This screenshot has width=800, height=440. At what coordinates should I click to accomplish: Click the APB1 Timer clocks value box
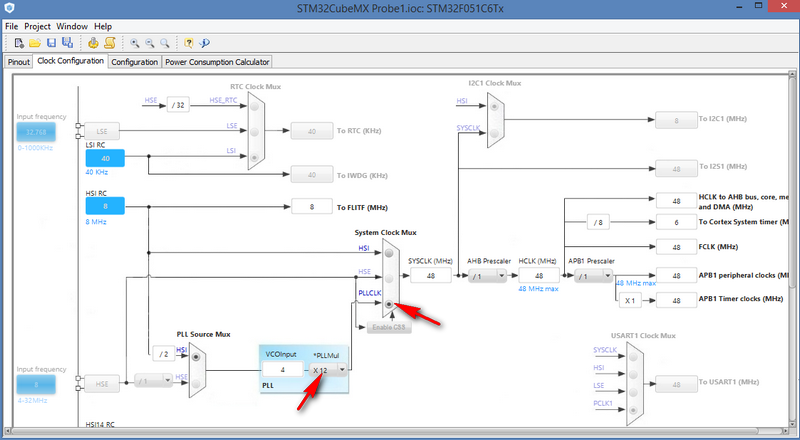click(676, 300)
